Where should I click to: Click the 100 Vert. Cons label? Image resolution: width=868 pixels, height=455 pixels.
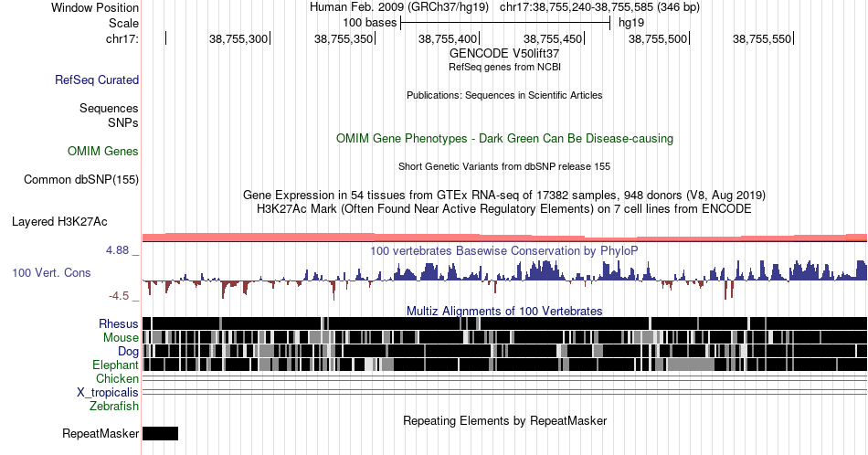(x=51, y=272)
